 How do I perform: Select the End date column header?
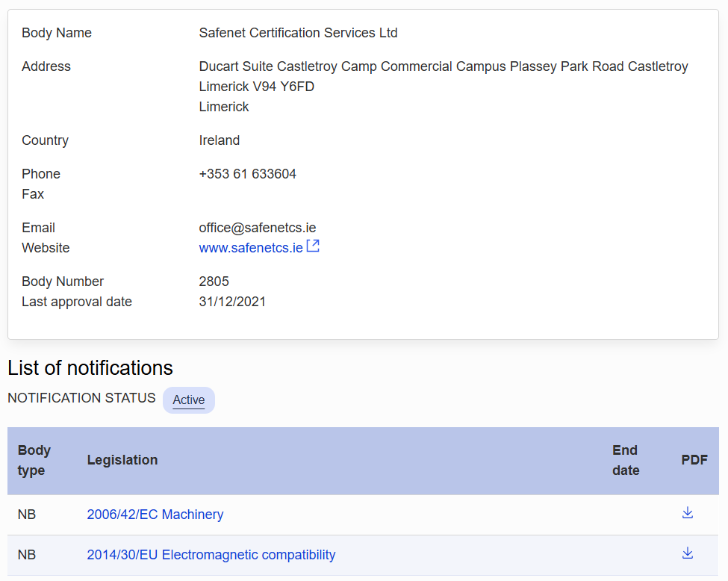pyautogui.click(x=626, y=460)
